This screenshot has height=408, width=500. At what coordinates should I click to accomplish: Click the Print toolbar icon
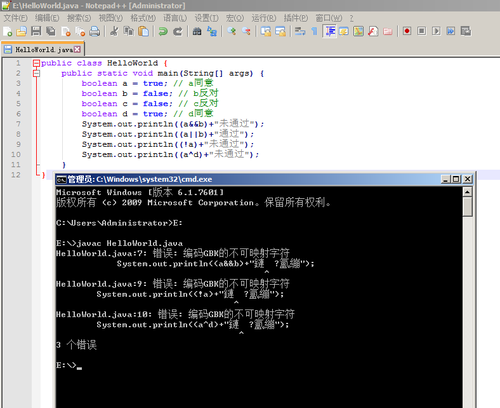point(95,31)
